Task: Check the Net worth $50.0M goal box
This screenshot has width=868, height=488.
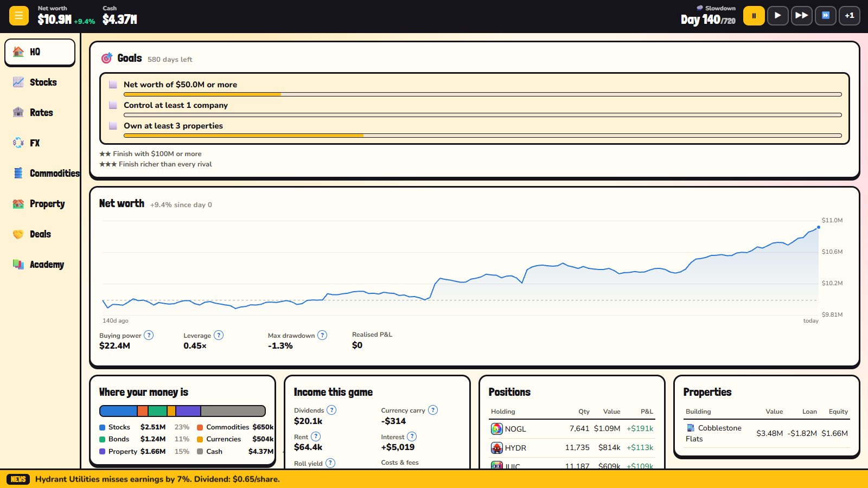Action: coord(113,85)
